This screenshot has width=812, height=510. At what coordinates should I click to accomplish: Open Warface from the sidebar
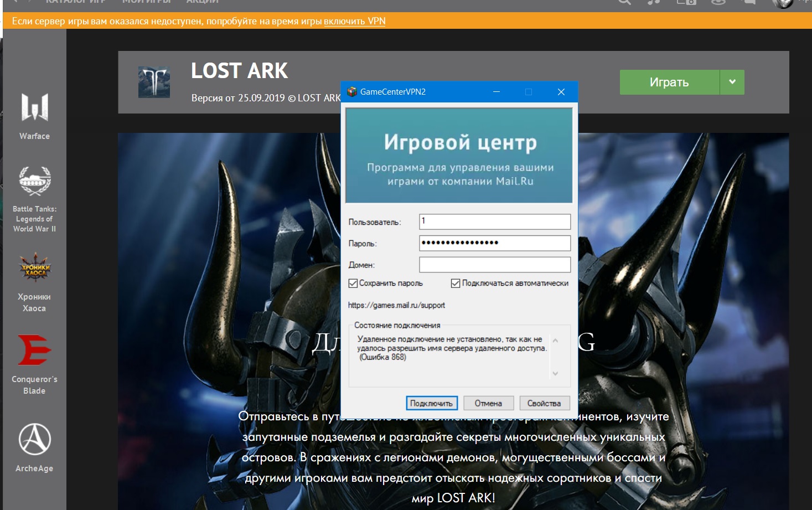click(x=34, y=116)
